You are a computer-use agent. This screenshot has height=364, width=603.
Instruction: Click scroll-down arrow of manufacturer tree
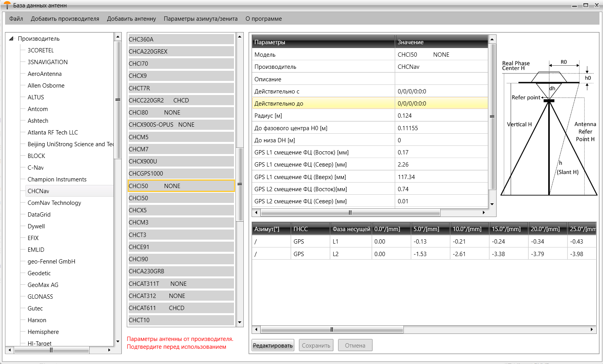coord(118,342)
